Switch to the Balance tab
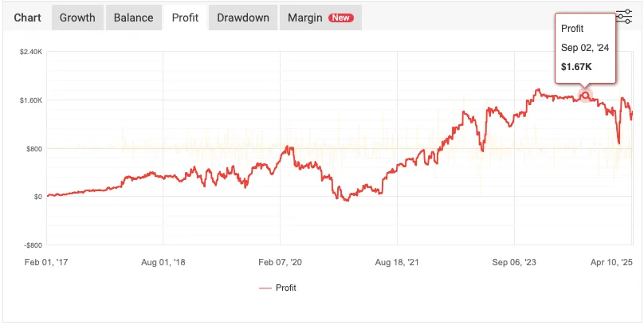Image resolution: width=644 pixels, height=325 pixels. tap(132, 18)
